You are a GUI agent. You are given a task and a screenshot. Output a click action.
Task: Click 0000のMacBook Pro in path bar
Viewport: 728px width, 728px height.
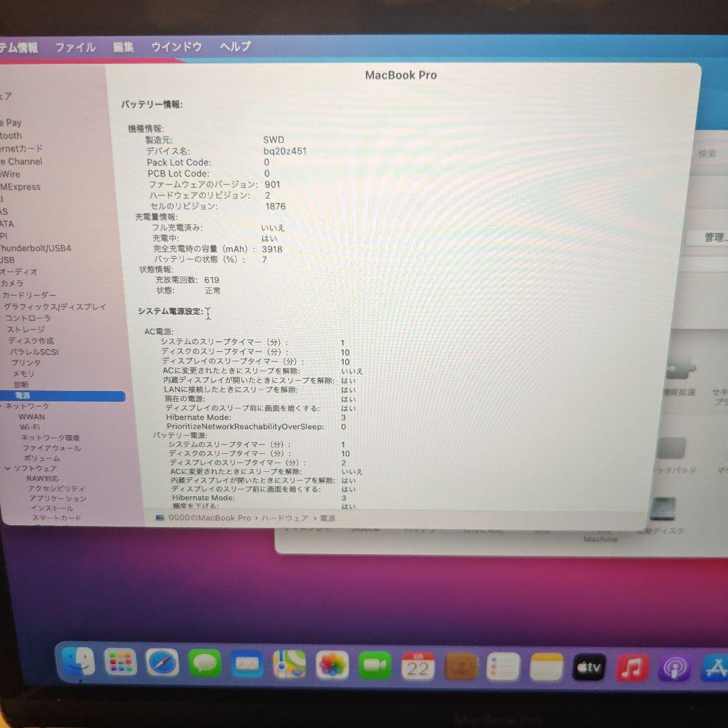click(x=210, y=518)
